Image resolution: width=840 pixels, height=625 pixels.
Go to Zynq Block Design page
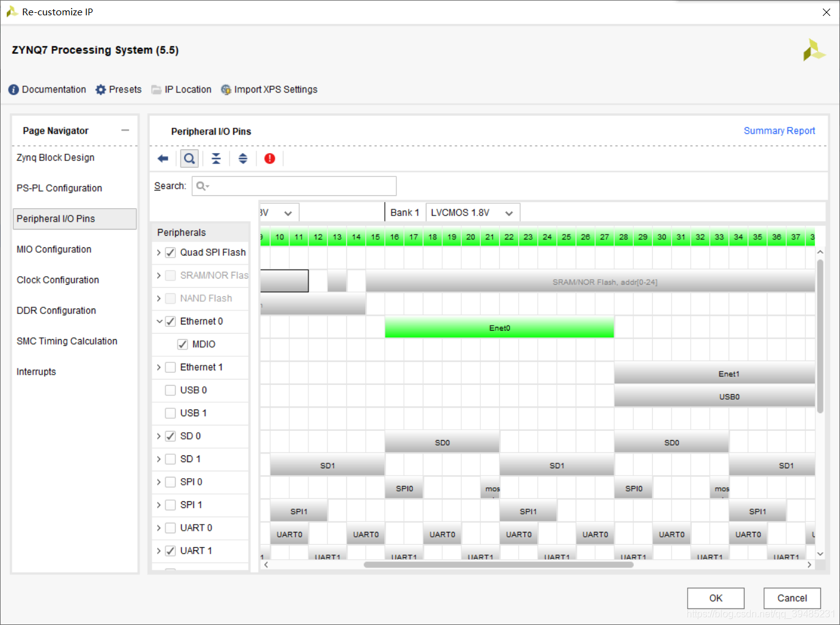[56, 157]
